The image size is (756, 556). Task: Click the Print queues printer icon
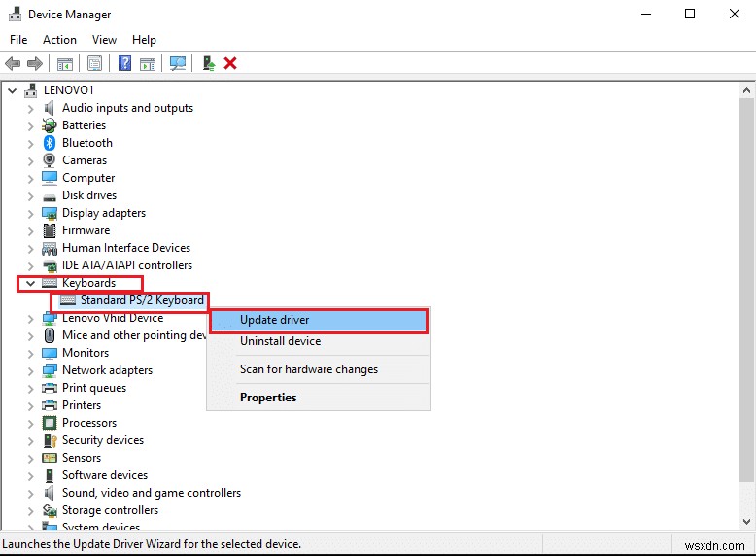[x=50, y=388]
